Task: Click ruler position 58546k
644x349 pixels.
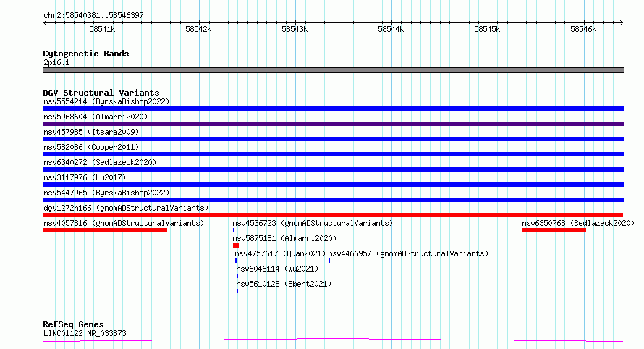Action: point(583,29)
